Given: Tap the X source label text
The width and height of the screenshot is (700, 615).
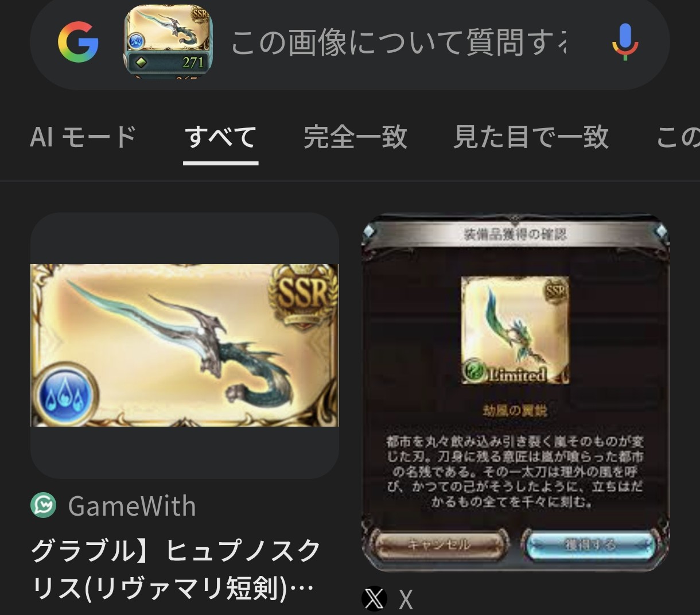Looking at the screenshot, I should point(406,600).
